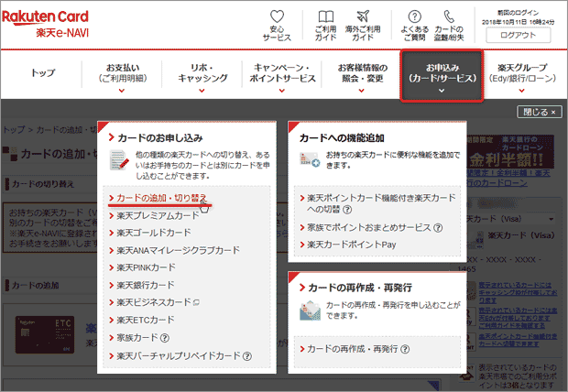This screenshot has width=568, height=392.
Task: Click the help icon beside カードの再作成・再発行 link
Action: [x=405, y=349]
